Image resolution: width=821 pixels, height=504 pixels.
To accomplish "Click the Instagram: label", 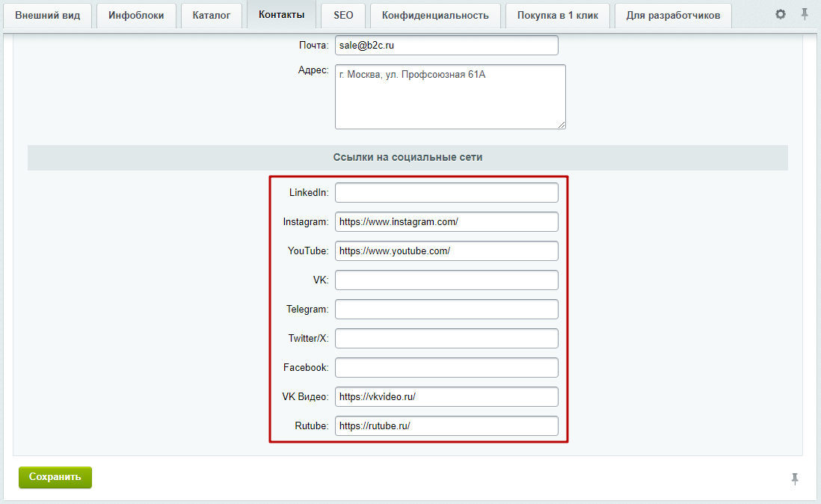I will click(306, 222).
